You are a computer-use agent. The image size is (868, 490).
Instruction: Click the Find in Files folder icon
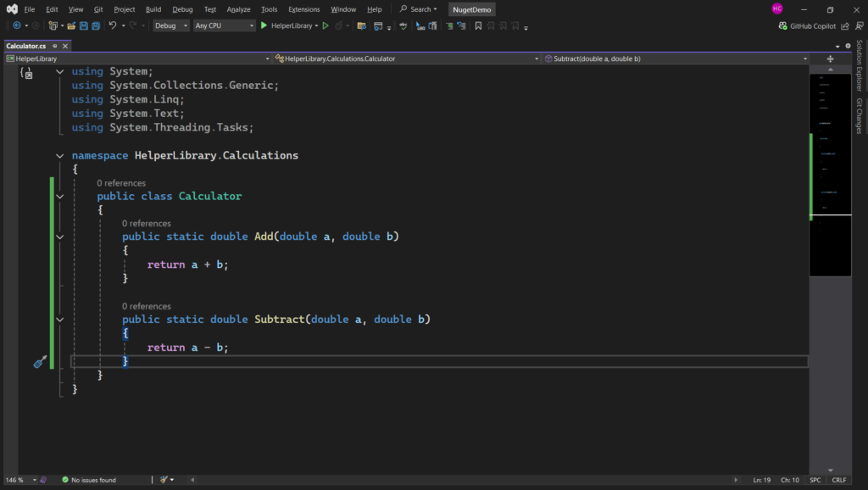click(361, 25)
